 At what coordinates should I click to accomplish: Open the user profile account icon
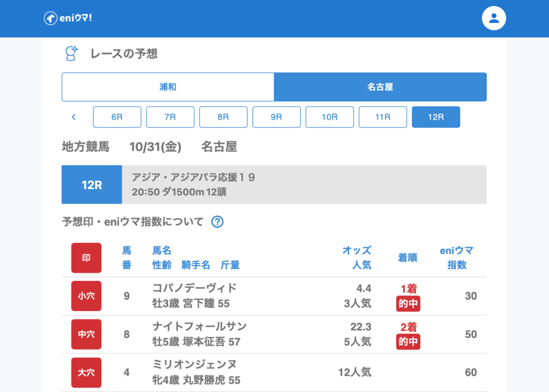pyautogui.click(x=494, y=18)
